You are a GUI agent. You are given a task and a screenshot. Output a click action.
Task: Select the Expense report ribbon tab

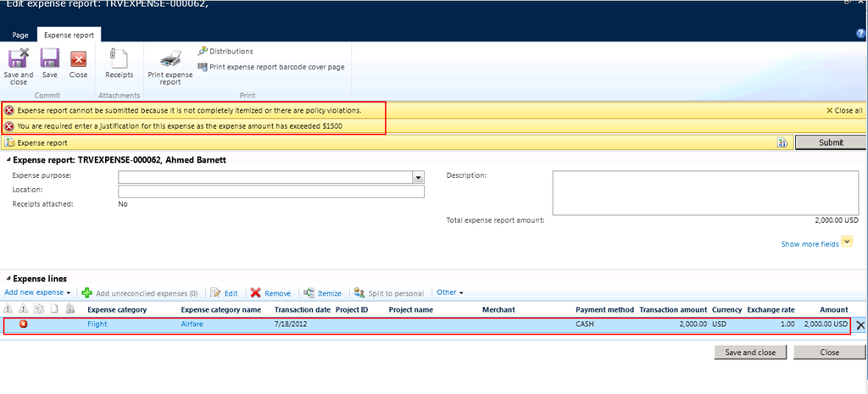coord(70,35)
